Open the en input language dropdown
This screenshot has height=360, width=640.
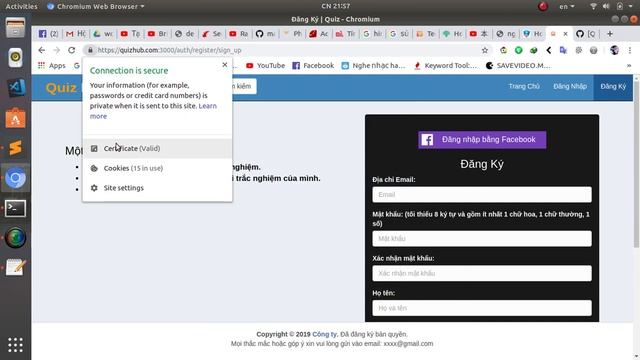567,6
